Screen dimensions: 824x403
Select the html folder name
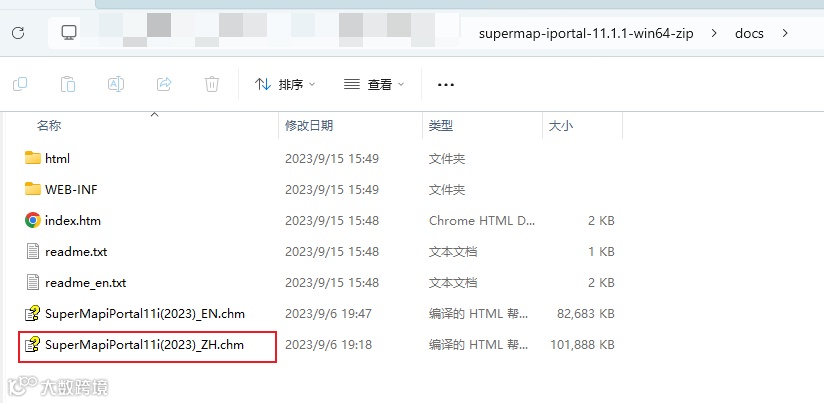tap(57, 158)
